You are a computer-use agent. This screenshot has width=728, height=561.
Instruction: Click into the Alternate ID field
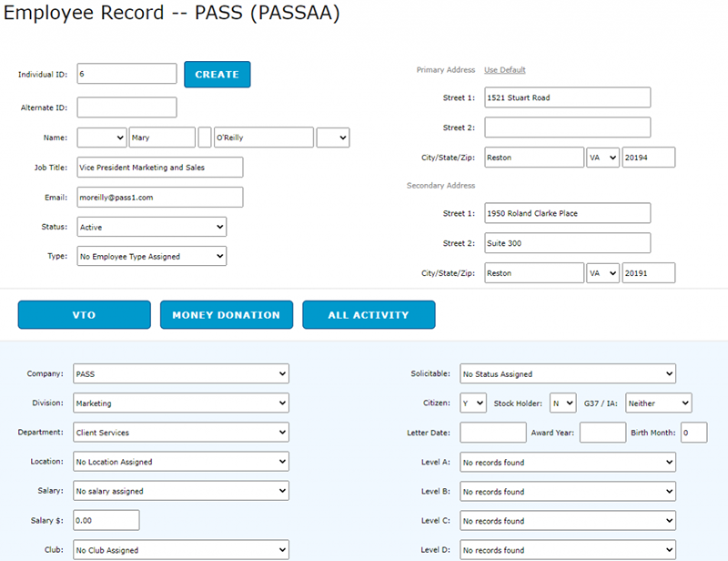tap(126, 107)
